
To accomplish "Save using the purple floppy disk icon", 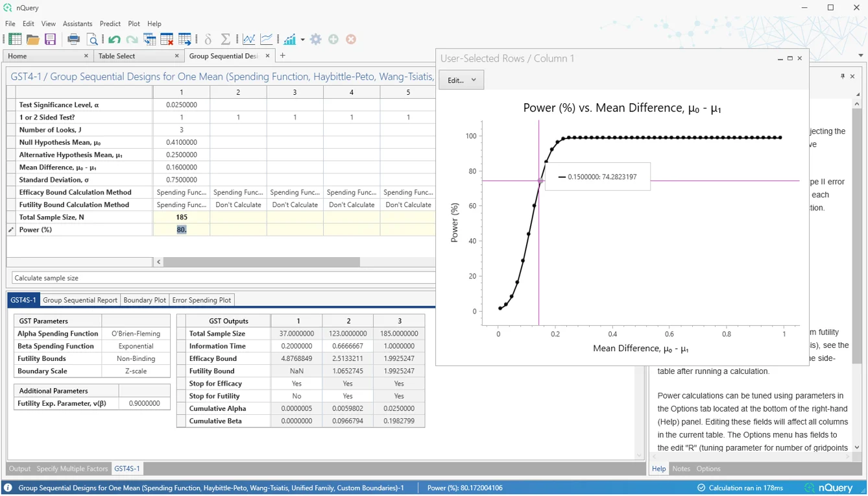I will [x=50, y=40].
